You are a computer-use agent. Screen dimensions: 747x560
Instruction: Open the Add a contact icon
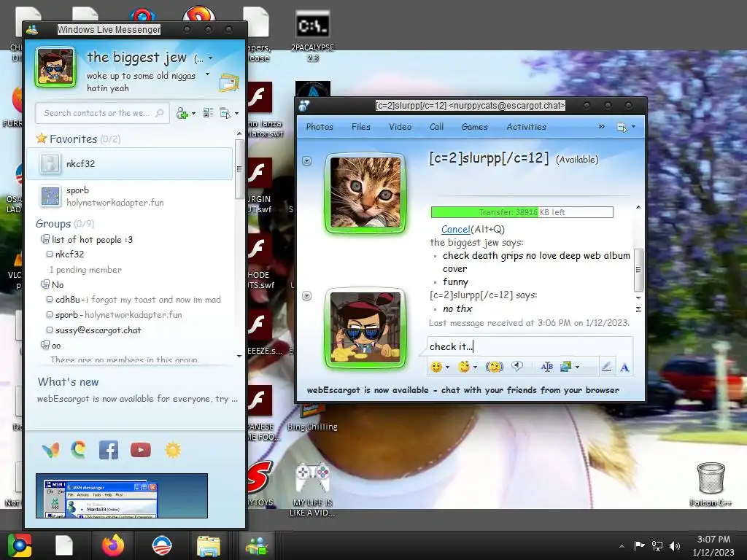pyautogui.click(x=182, y=113)
